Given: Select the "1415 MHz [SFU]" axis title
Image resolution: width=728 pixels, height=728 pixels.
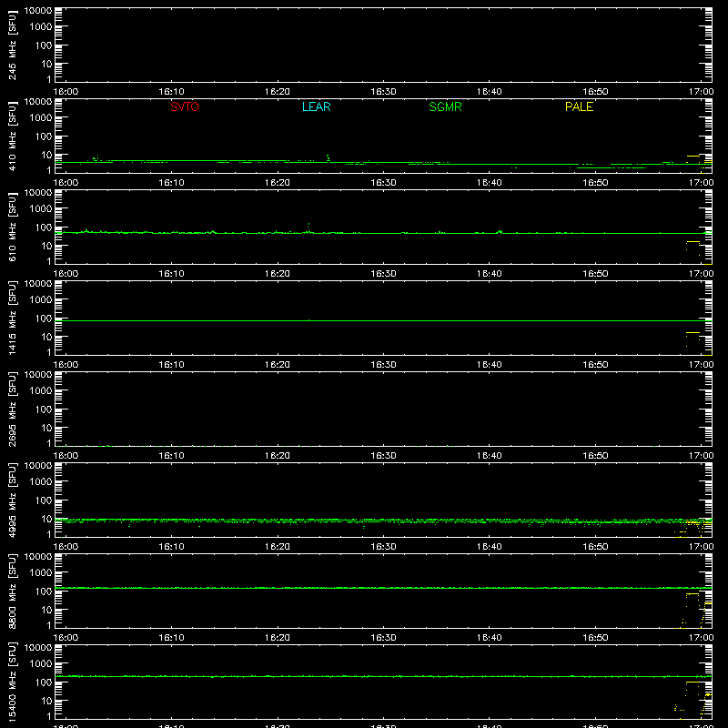Looking at the screenshot, I should (x=12, y=318).
